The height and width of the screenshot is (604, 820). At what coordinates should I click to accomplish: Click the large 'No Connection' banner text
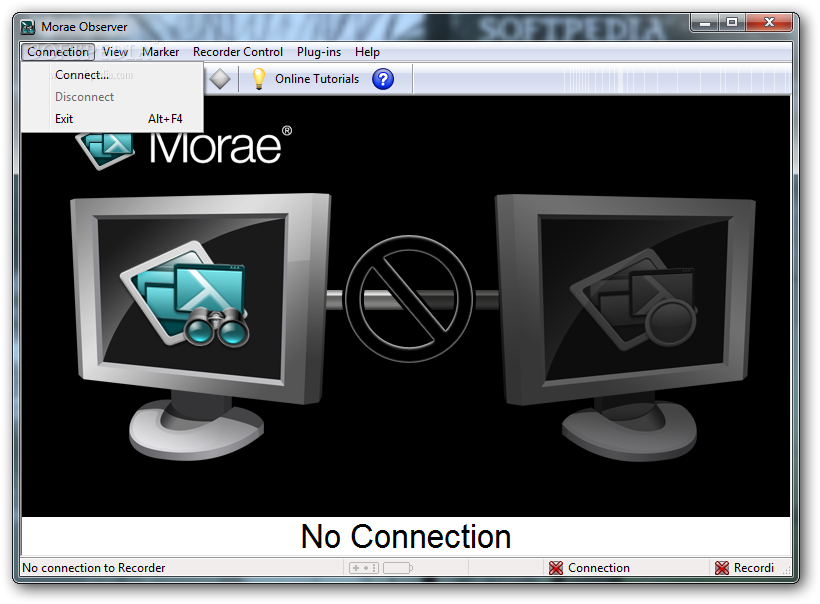click(406, 537)
